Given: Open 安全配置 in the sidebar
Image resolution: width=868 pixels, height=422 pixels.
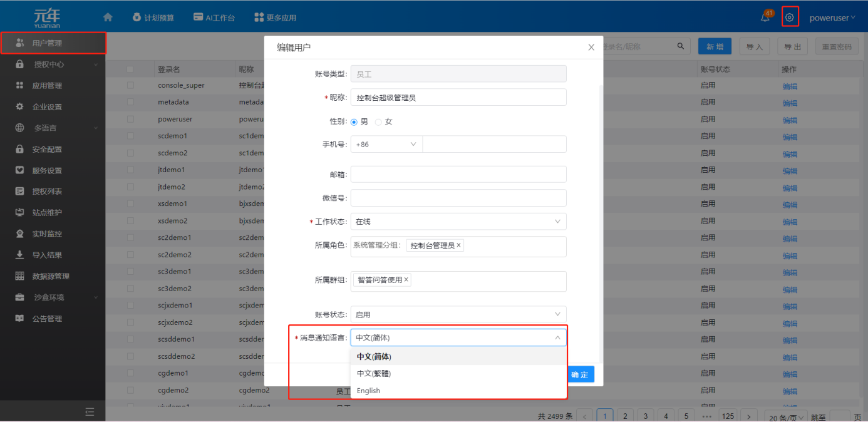Looking at the screenshot, I should pos(47,149).
